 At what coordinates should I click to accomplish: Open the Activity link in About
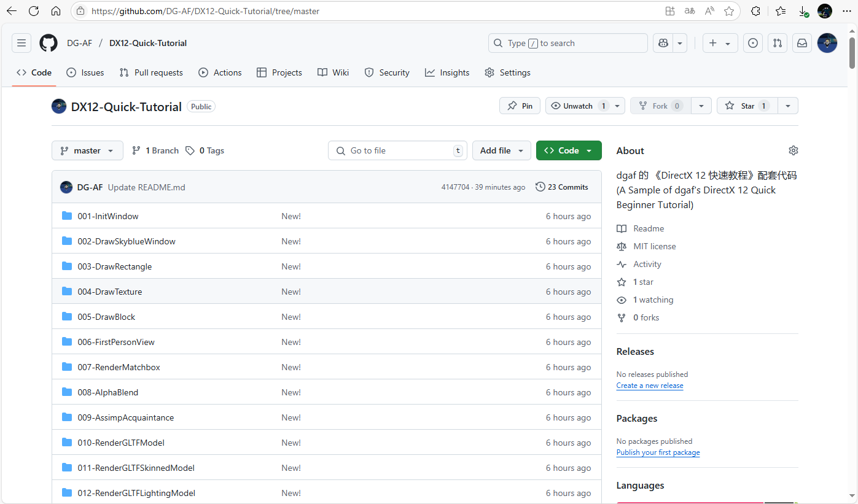tap(639, 264)
